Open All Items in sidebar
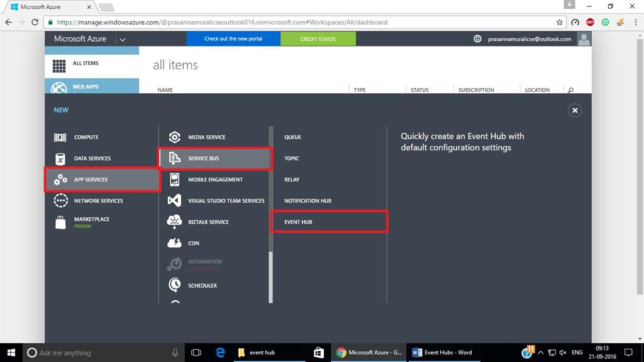Viewport: 644px width, 362px height. 92,66
